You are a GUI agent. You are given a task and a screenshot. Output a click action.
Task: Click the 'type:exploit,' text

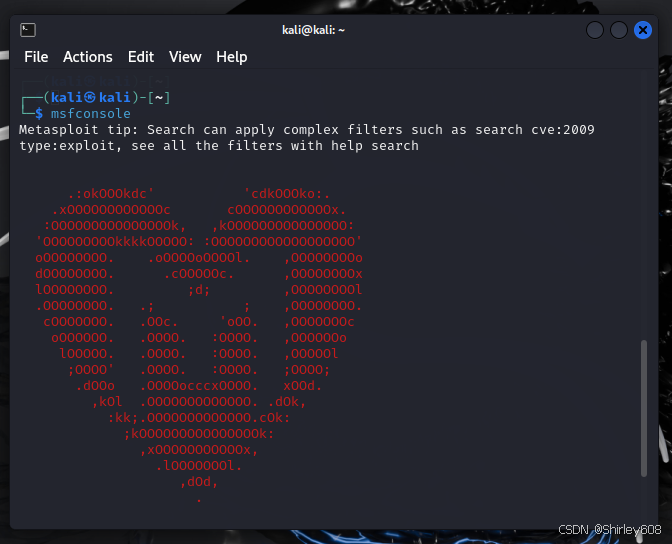pyautogui.click(x=71, y=146)
